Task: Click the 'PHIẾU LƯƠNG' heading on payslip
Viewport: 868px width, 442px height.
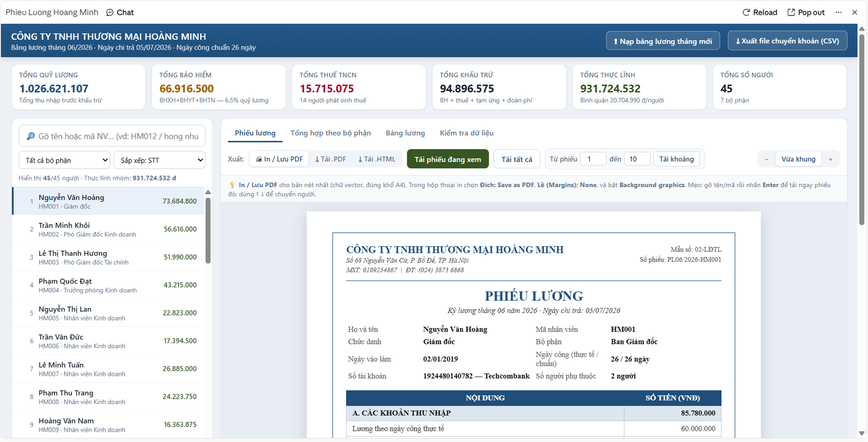Action: [534, 296]
